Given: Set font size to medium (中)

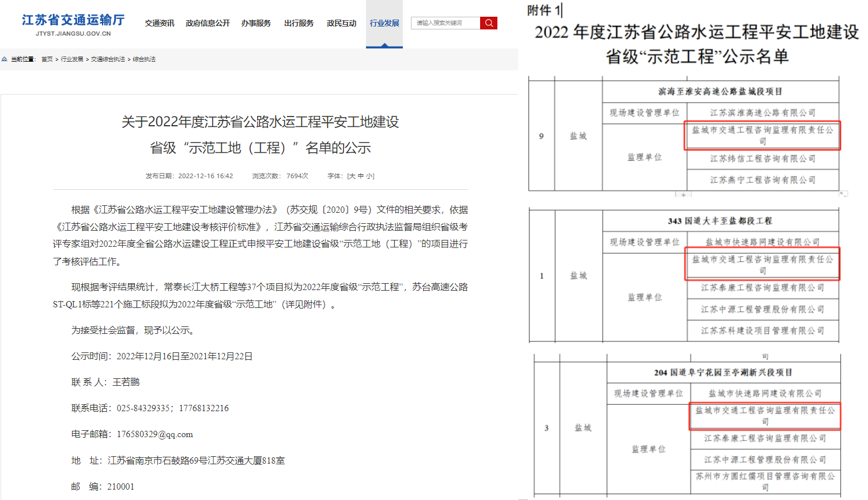Looking at the screenshot, I should tap(361, 176).
